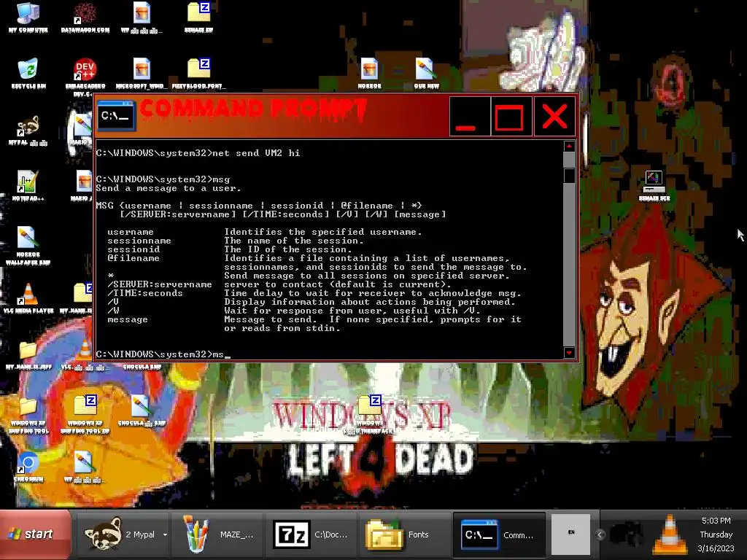Click the /SERVER:servername option text
The height and width of the screenshot is (560, 747).
coord(160,284)
